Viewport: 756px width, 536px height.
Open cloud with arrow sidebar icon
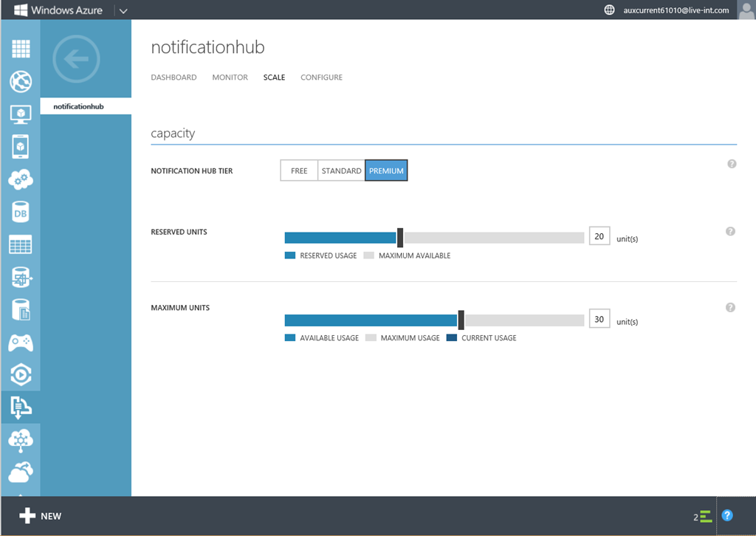pos(21,473)
